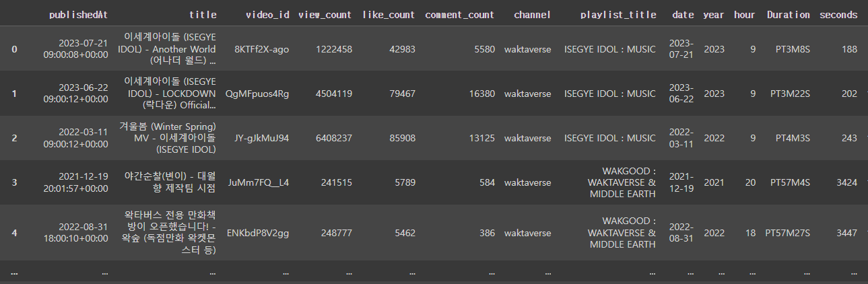
Task: Click publishedAt 2023-07-21 09:00:08 cell
Action: click(x=75, y=49)
